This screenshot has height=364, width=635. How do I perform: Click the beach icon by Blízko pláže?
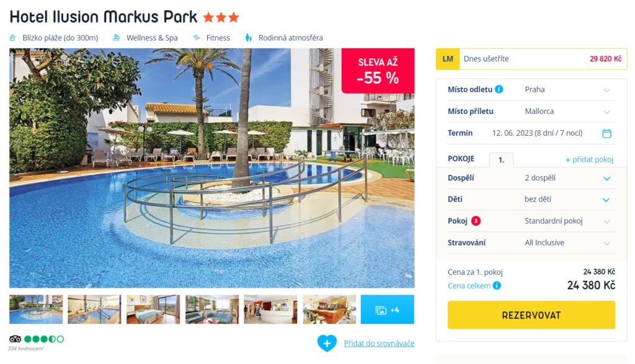point(13,38)
